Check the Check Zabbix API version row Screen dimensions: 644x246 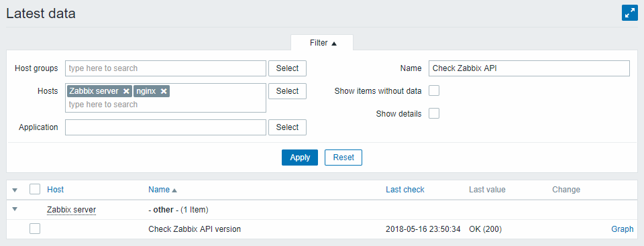(x=35, y=229)
